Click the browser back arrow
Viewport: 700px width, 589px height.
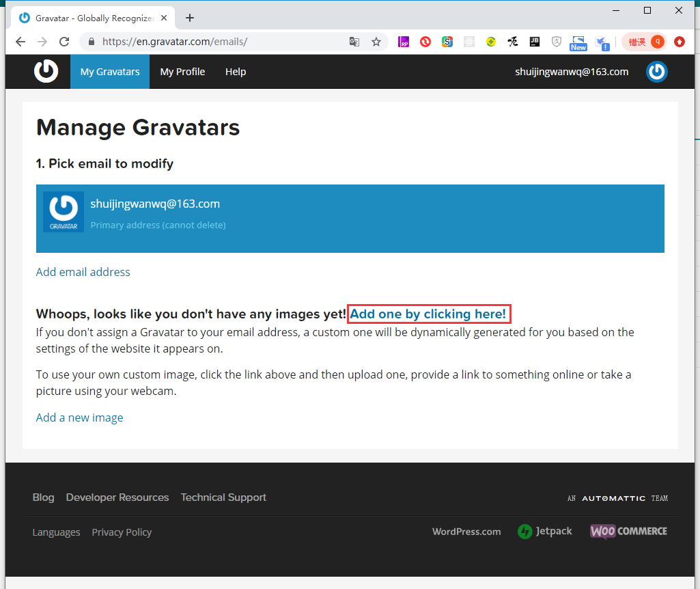pos(20,42)
